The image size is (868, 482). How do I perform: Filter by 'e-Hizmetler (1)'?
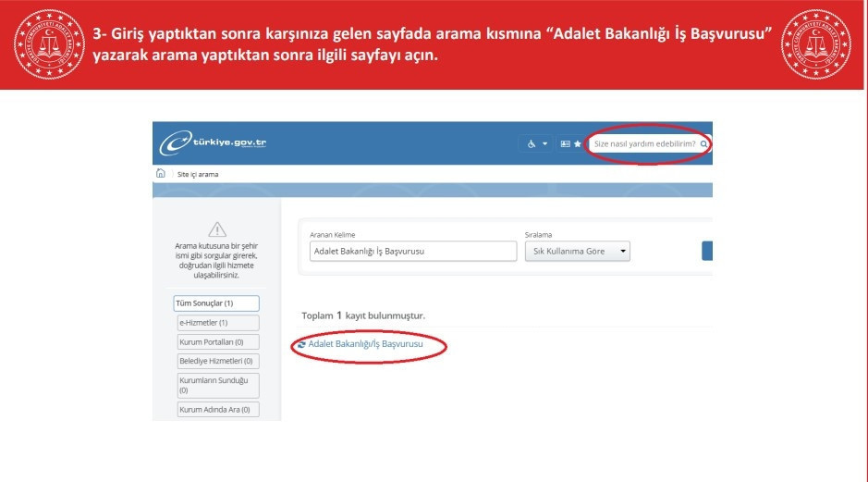[218, 323]
